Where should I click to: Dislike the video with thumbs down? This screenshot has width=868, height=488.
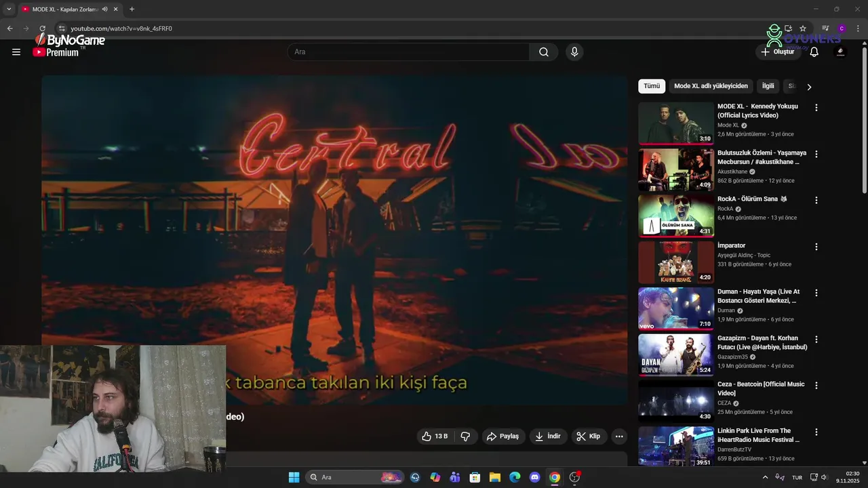coord(465,436)
